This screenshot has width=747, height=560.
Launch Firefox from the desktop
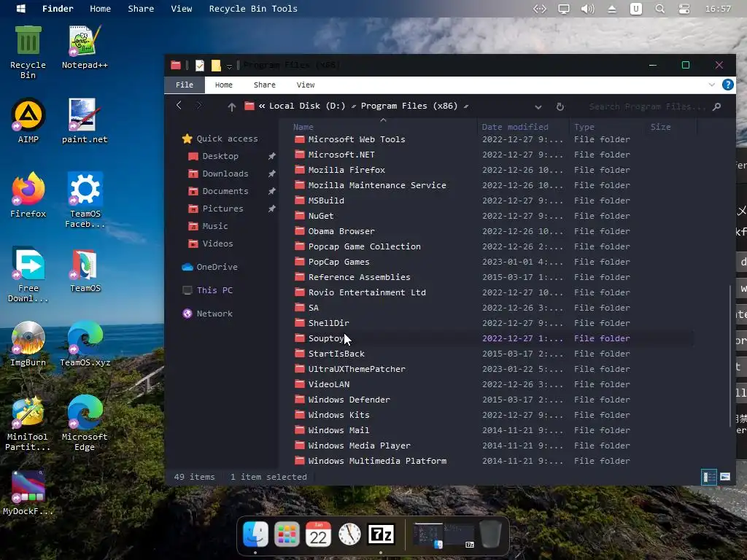pyautogui.click(x=28, y=195)
